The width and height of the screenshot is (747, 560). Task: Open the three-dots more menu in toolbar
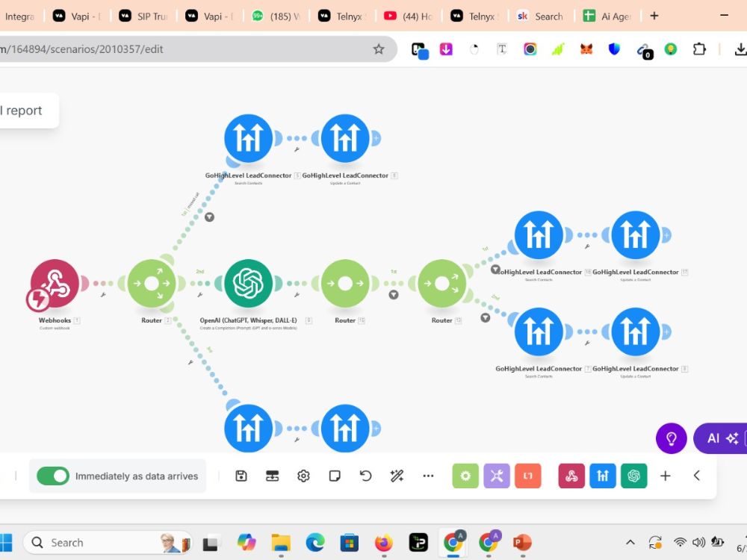point(428,476)
